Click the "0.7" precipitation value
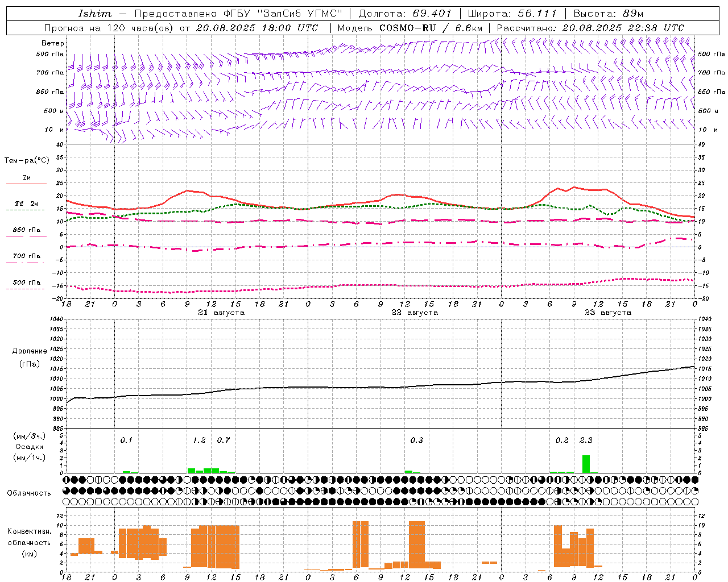728x582 pixels. tap(224, 440)
